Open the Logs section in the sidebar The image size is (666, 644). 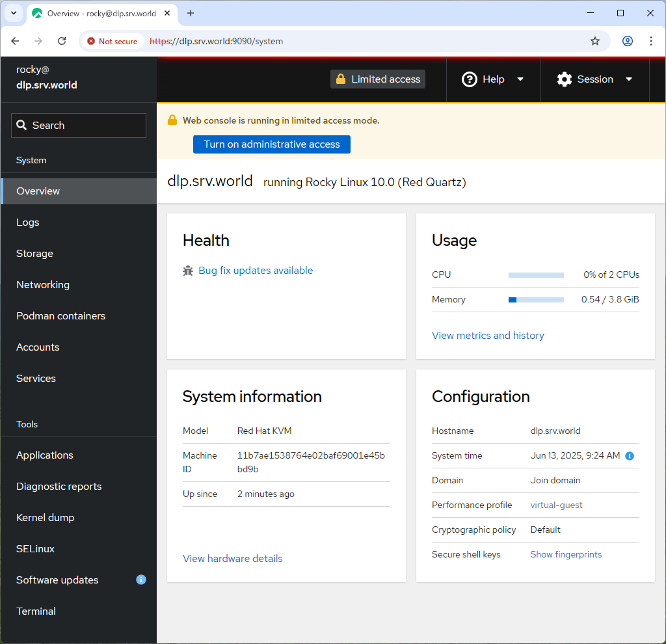pyautogui.click(x=27, y=222)
